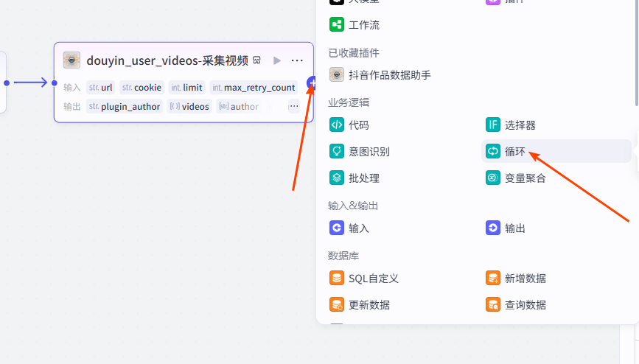639x364 pixels.
Task: Run the douyin_user_videos node with play button
Action: [277, 60]
